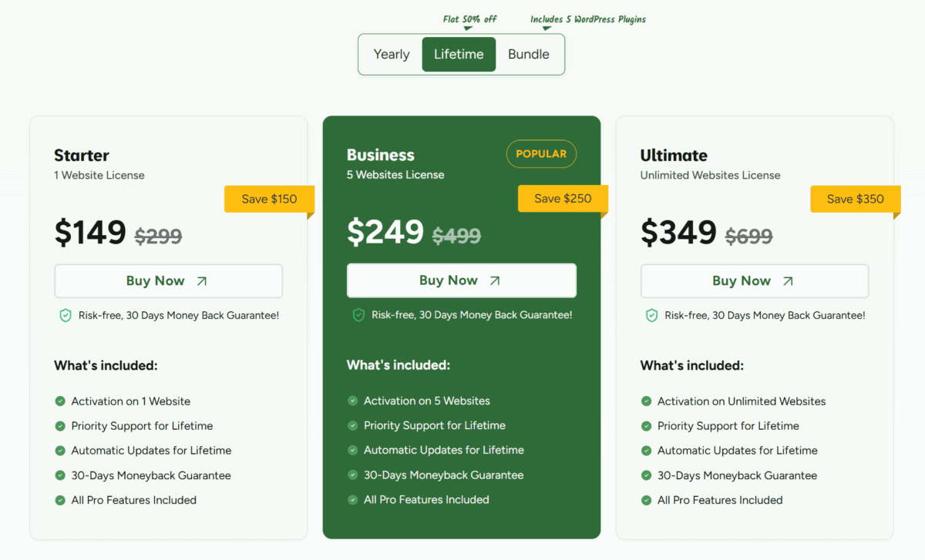Click the Save $350 ribbon
The width and height of the screenshot is (925, 560).
pos(855,199)
